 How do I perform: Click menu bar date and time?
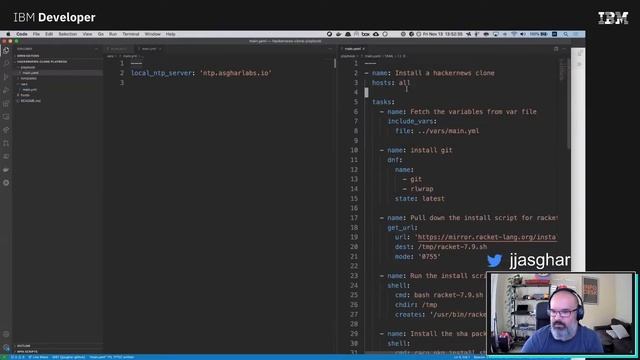442,34
